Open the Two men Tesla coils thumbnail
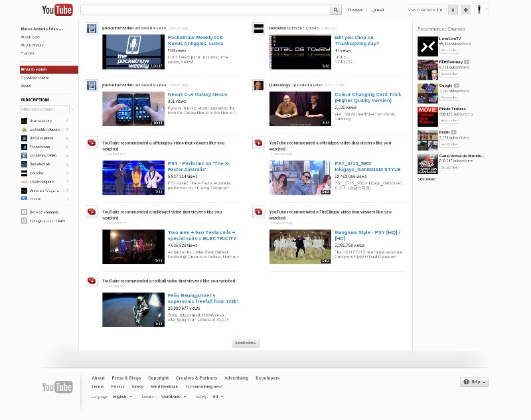 pos(133,247)
